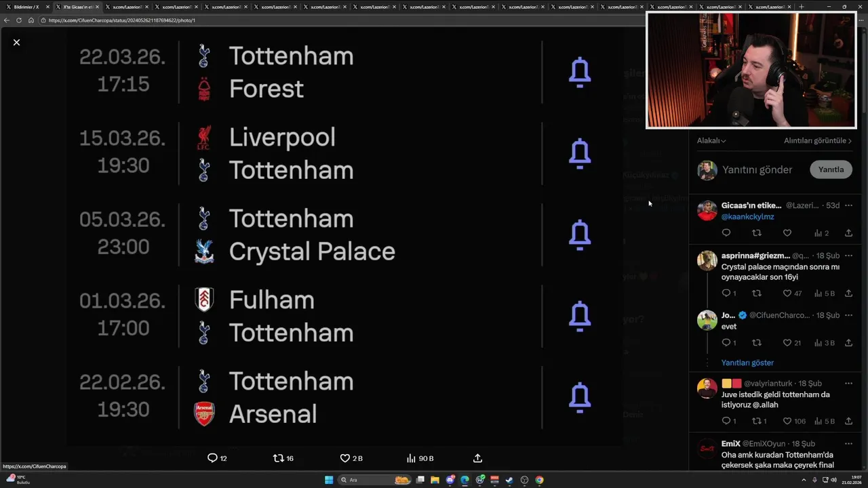Viewport: 868px width, 488px height.
Task: Open more options on asprinna's reply
Action: click(848, 256)
